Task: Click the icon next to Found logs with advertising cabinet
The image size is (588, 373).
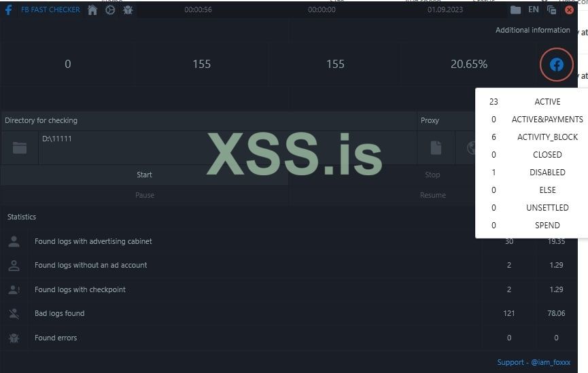Action: (14, 241)
